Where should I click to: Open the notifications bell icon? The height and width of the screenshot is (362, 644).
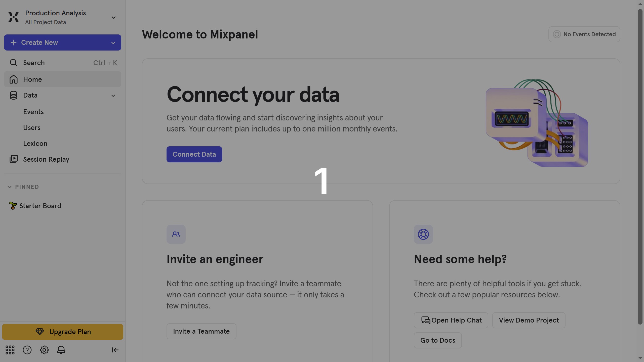[61, 350]
